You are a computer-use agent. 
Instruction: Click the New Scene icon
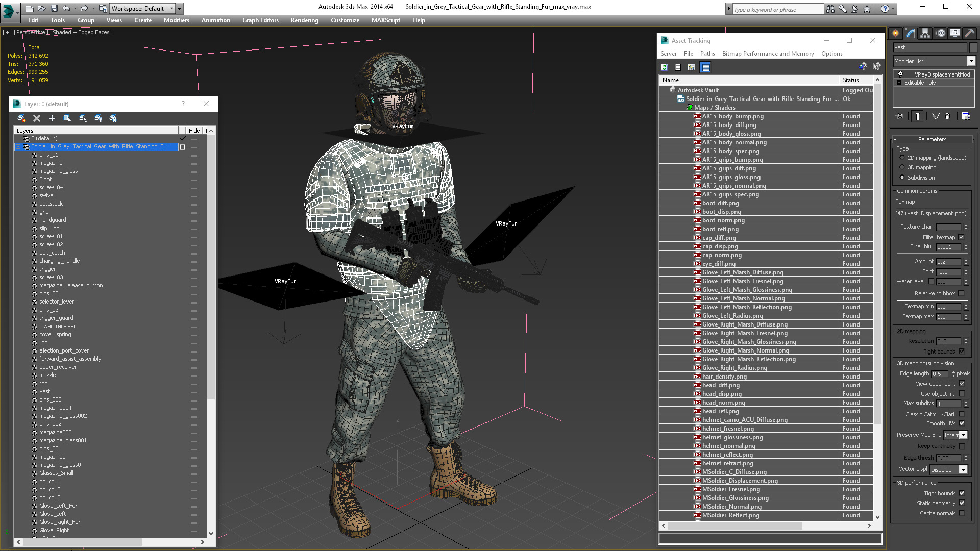pos(30,8)
